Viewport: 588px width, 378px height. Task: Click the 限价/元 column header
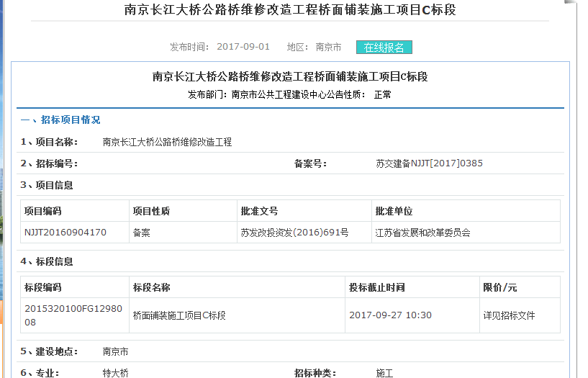[x=499, y=287]
